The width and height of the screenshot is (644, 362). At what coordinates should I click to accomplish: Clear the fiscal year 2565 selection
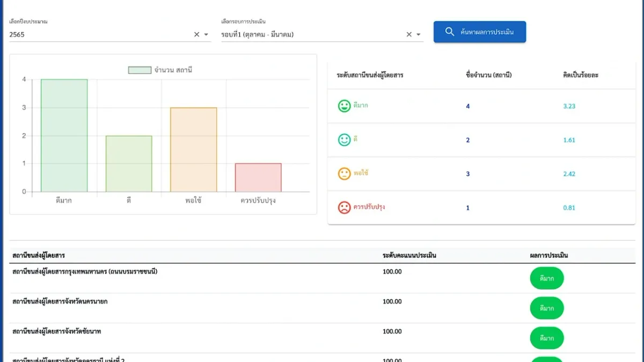(x=196, y=34)
